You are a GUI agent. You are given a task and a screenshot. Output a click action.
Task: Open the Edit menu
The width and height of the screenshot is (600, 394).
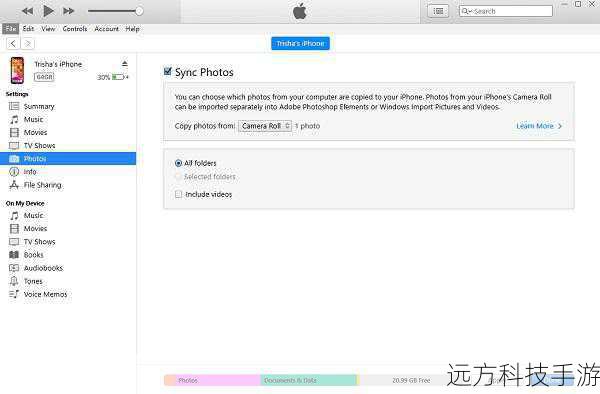pos(28,29)
